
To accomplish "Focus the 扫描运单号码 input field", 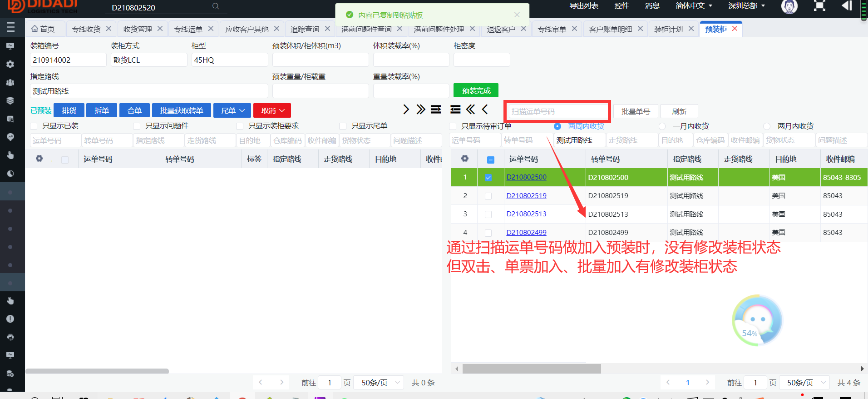I will (x=558, y=111).
